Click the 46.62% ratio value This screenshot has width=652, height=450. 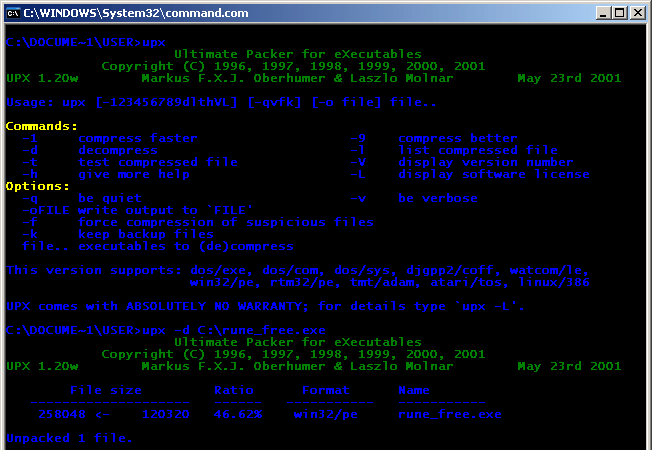tap(237, 413)
